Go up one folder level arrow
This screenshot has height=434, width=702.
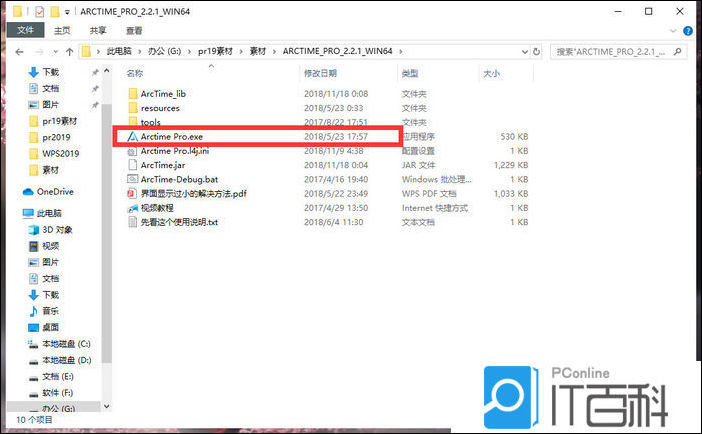click(69, 52)
